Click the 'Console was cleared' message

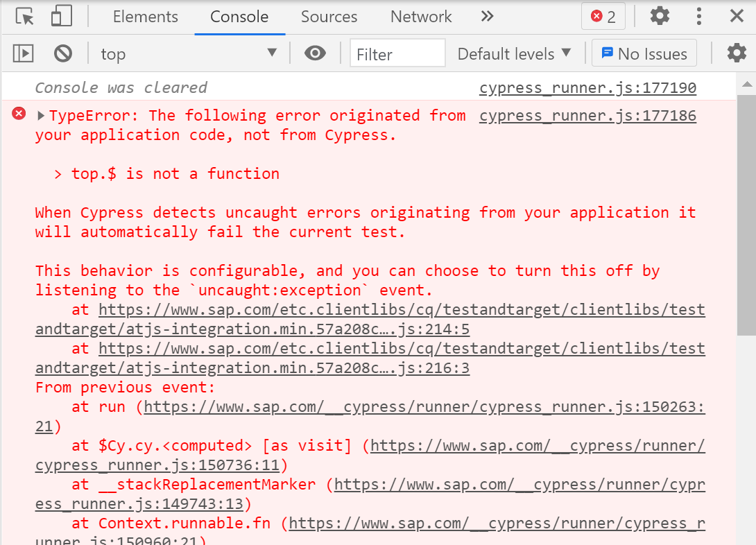click(x=121, y=87)
